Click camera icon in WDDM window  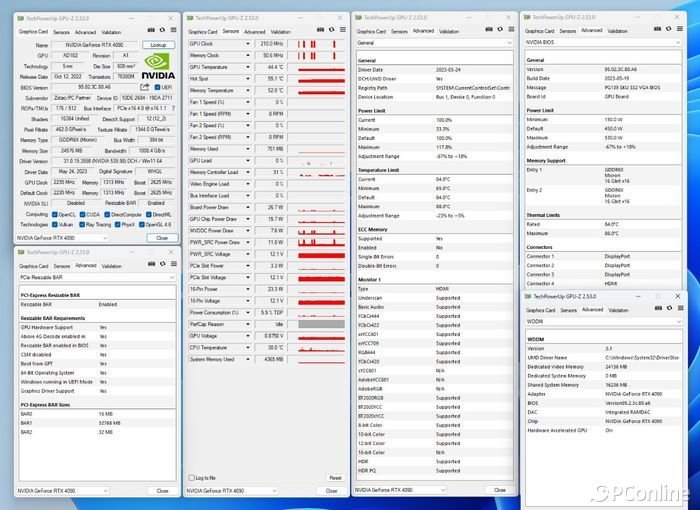point(658,308)
